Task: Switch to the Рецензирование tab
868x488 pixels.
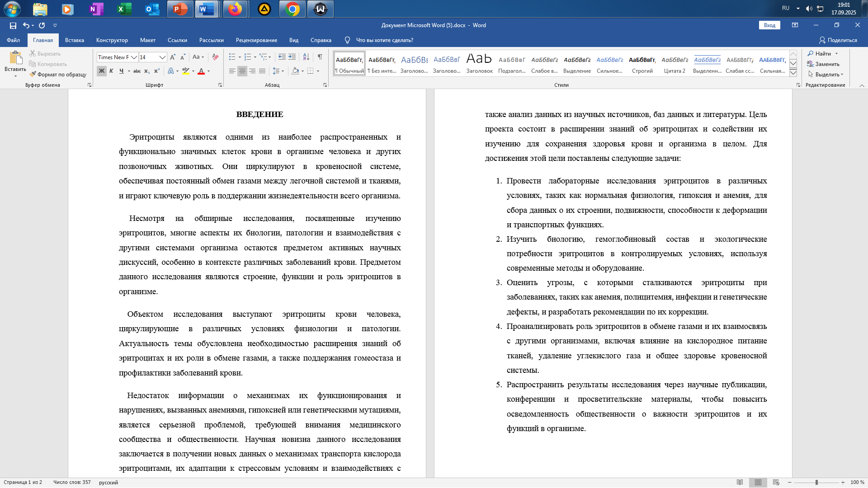Action: point(256,40)
